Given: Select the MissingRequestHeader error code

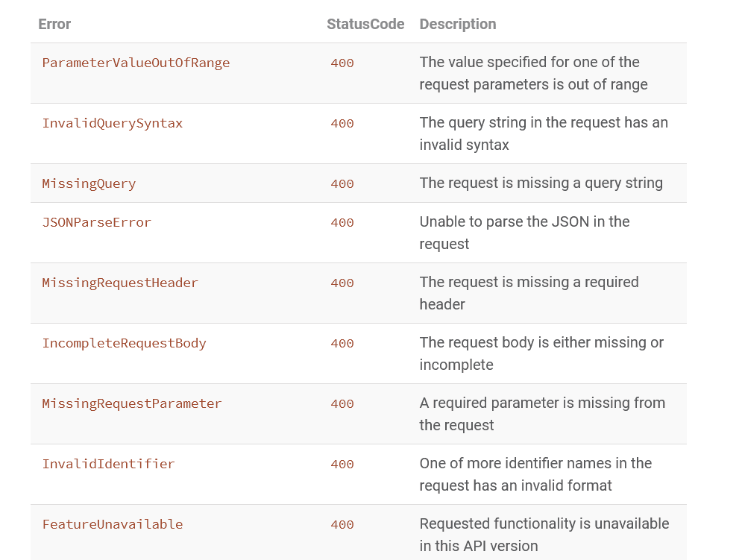Looking at the screenshot, I should tap(120, 283).
